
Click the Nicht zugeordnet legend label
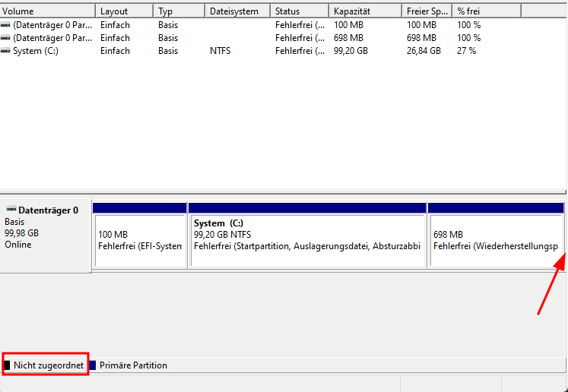49,365
